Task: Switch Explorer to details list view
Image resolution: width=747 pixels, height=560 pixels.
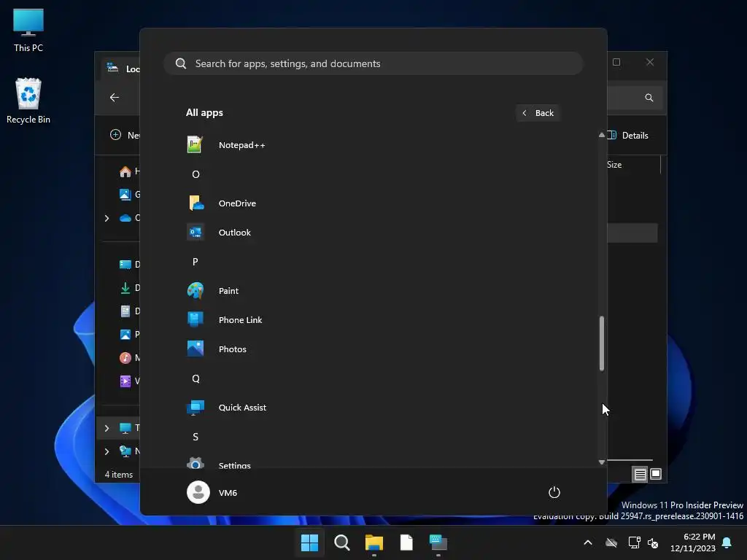Action: [640, 474]
